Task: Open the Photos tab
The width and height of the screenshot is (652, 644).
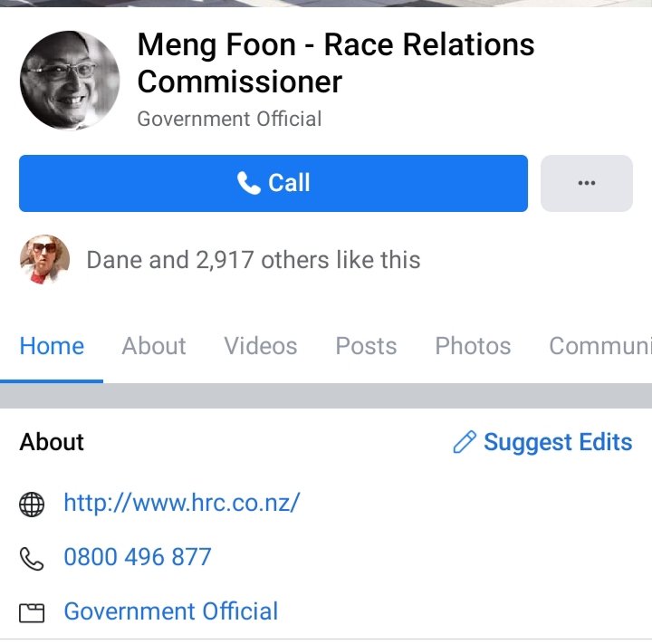Action: click(x=473, y=346)
